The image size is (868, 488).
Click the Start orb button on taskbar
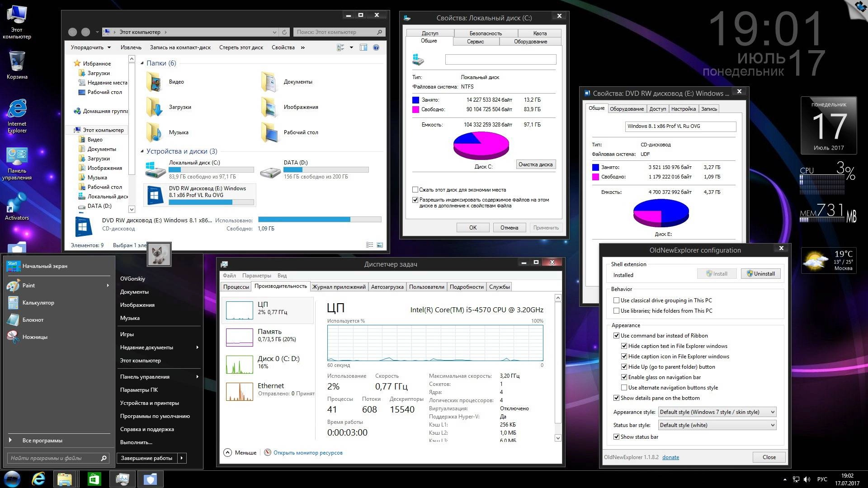tap(12, 479)
